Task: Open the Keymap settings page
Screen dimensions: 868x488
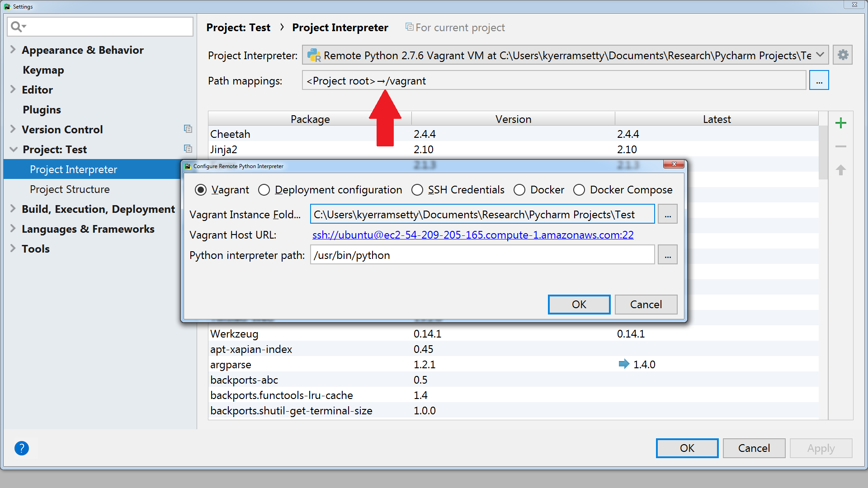Action: [x=43, y=70]
